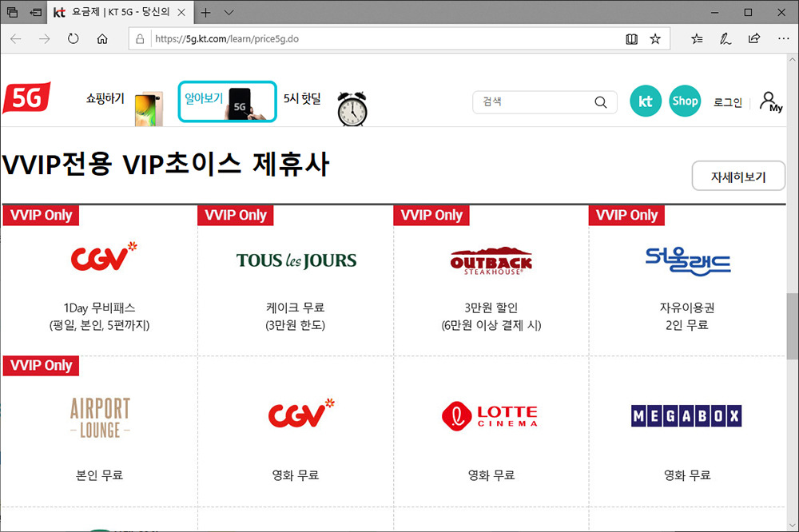
Task: Click the "본인 무료" text
Action: [99, 475]
